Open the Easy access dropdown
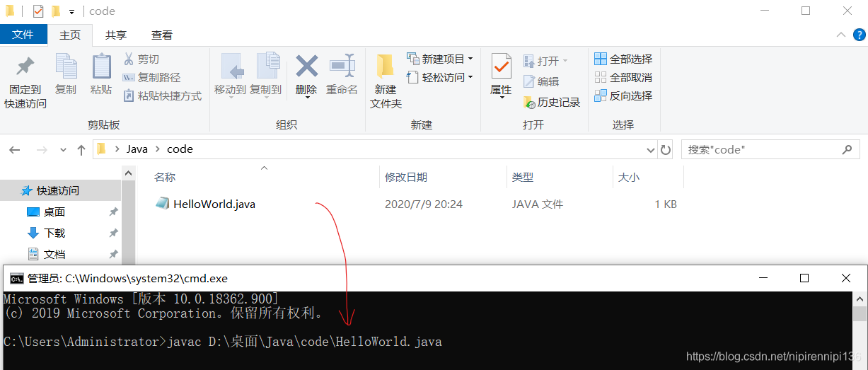This screenshot has width=868, height=370. coord(439,78)
